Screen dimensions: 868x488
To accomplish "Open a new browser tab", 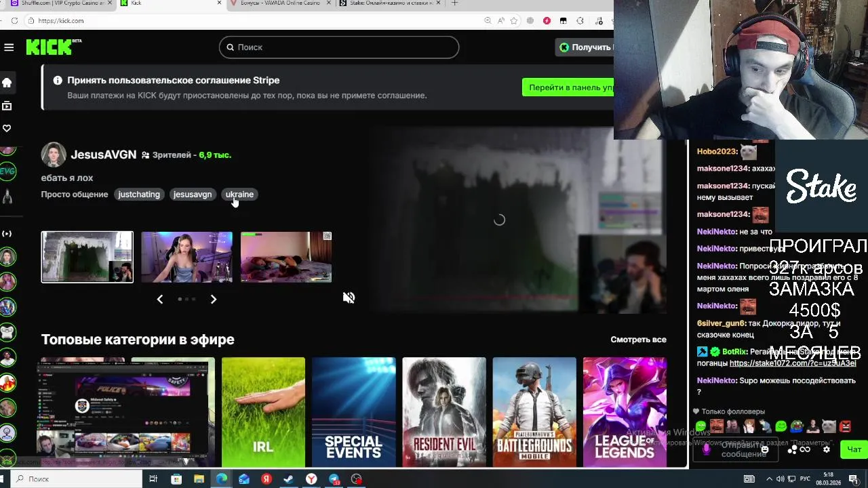I will [454, 3].
